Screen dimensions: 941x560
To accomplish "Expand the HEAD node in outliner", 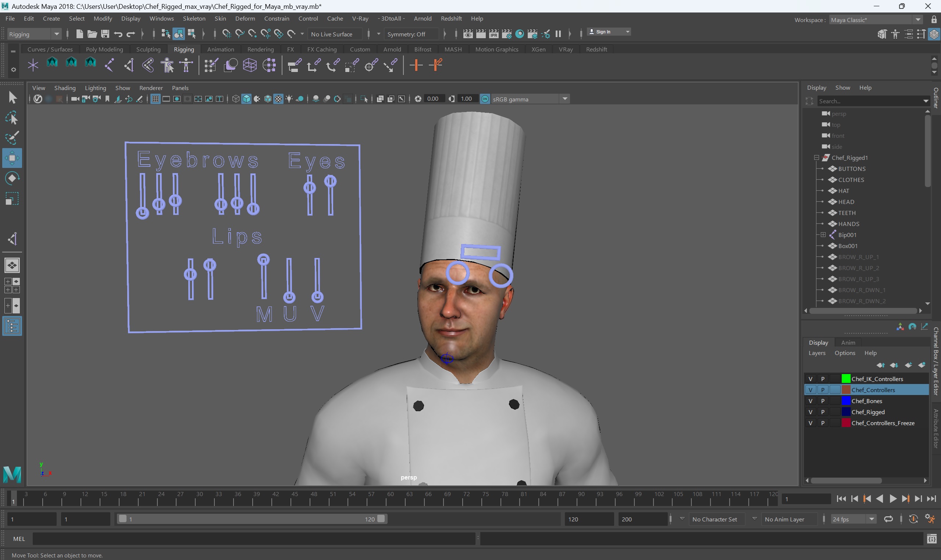I will click(822, 201).
